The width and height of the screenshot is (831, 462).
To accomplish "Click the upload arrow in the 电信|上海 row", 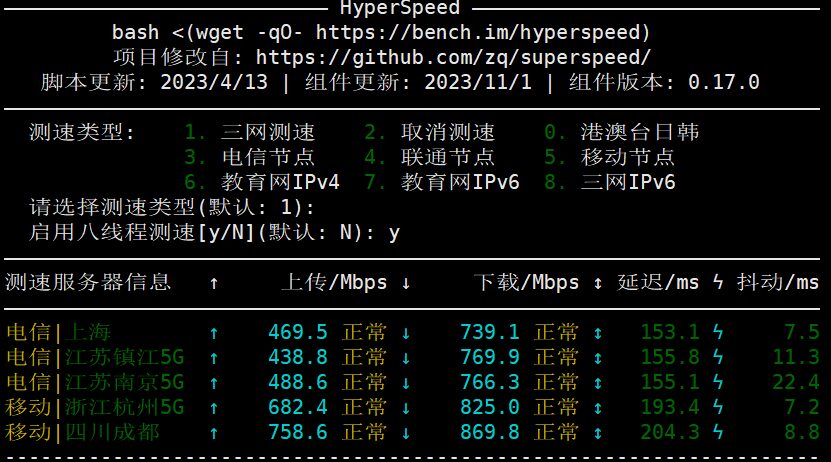I will pos(214,332).
